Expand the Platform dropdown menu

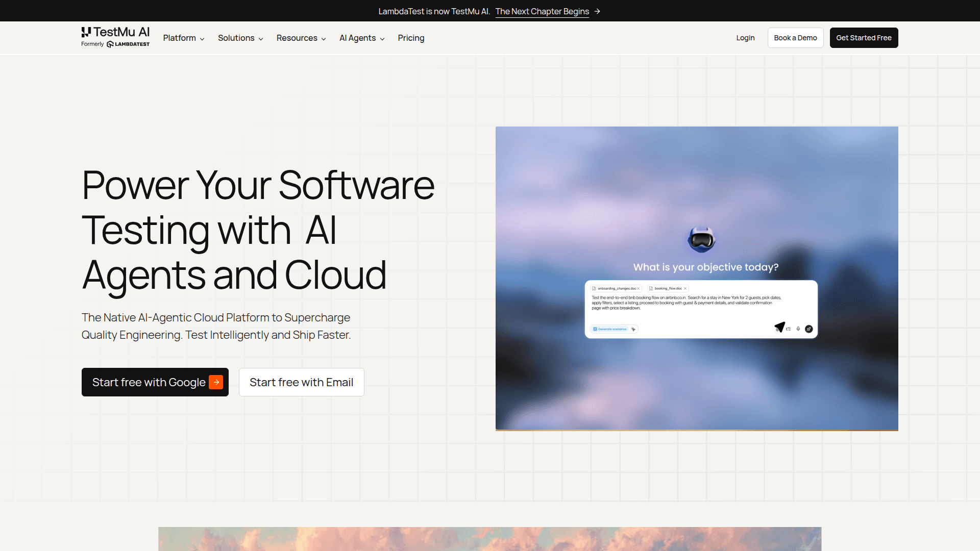point(184,38)
